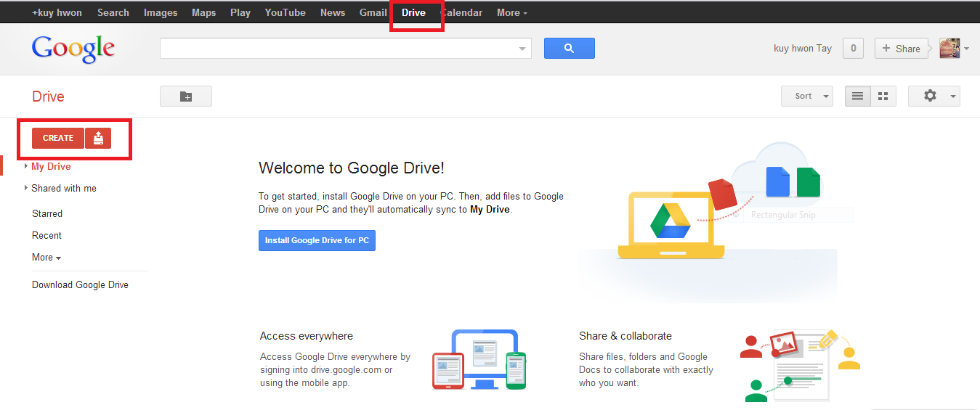This screenshot has width=980, height=410.
Task: Expand the Shared with me arrow
Action: [x=26, y=188]
